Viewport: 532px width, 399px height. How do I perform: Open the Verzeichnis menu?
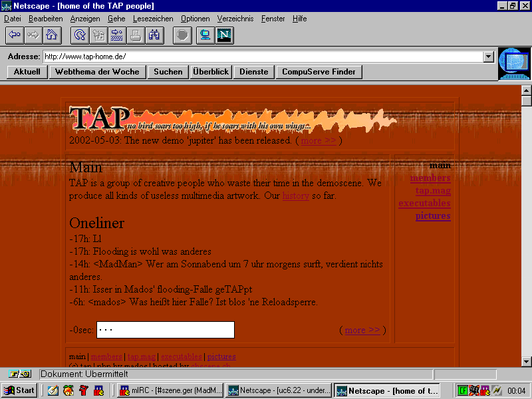tap(236, 19)
